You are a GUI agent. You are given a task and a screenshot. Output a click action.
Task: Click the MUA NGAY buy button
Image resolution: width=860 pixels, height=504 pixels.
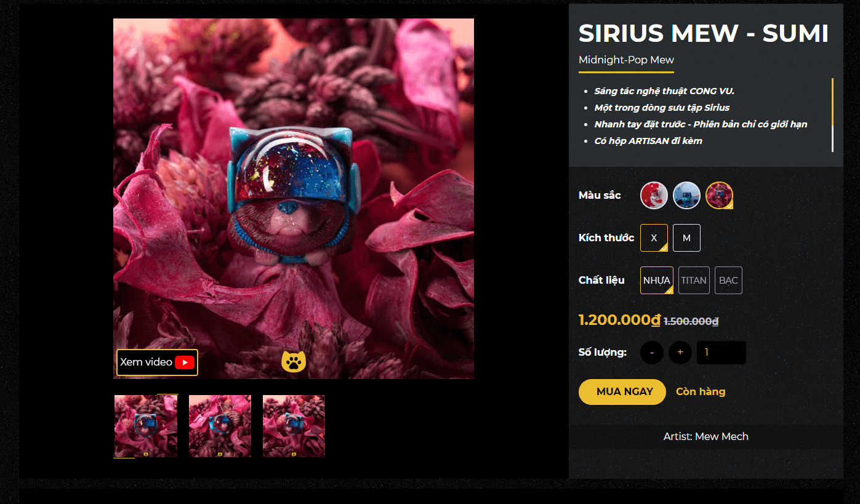click(622, 392)
